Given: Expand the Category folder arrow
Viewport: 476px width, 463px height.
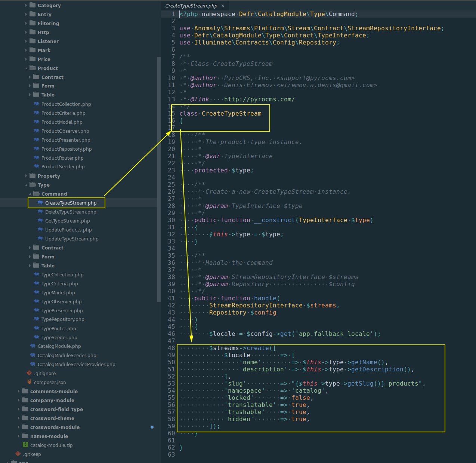Looking at the screenshot, I should [26, 5].
